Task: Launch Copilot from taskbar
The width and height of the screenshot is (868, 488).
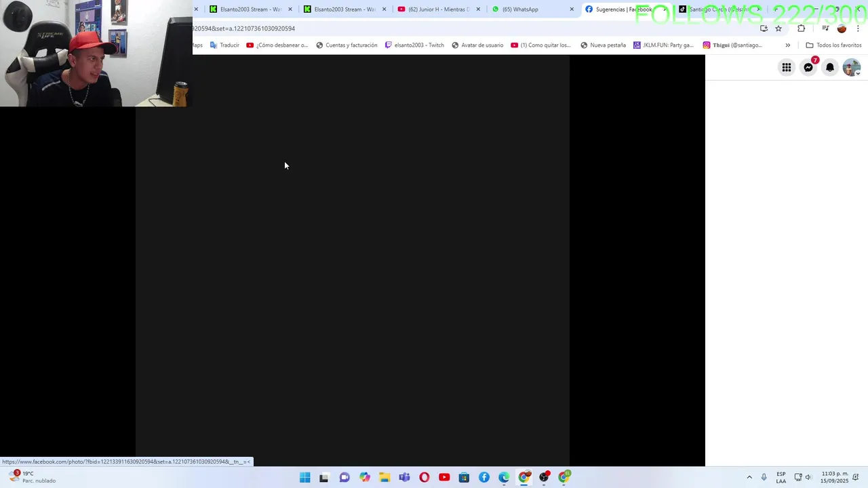Action: [x=365, y=477]
